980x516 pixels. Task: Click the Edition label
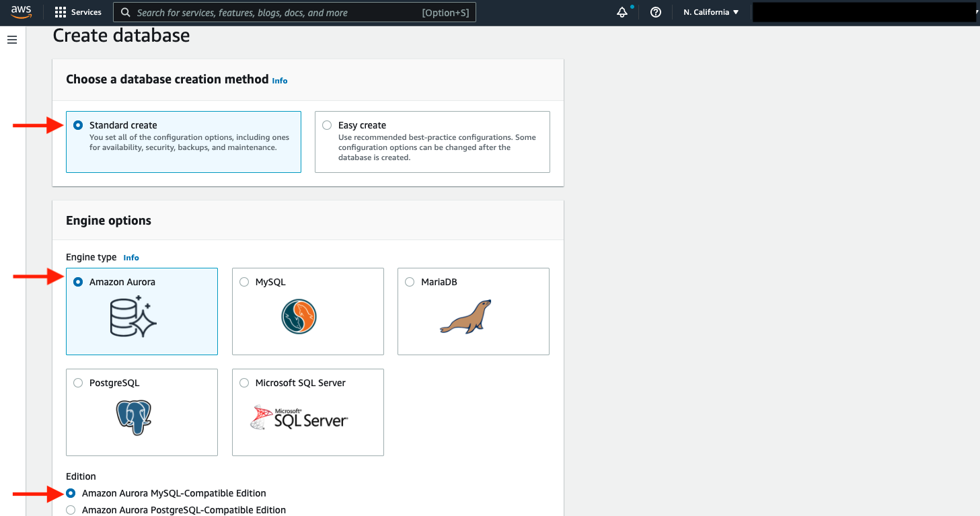[81, 476]
